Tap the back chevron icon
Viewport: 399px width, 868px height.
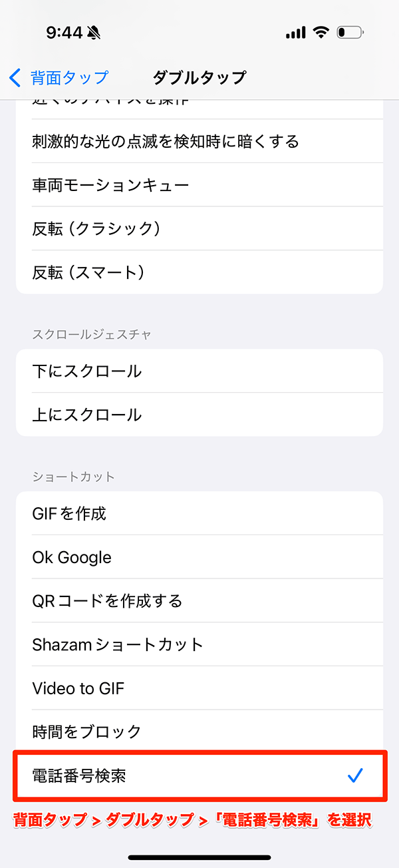(x=15, y=78)
